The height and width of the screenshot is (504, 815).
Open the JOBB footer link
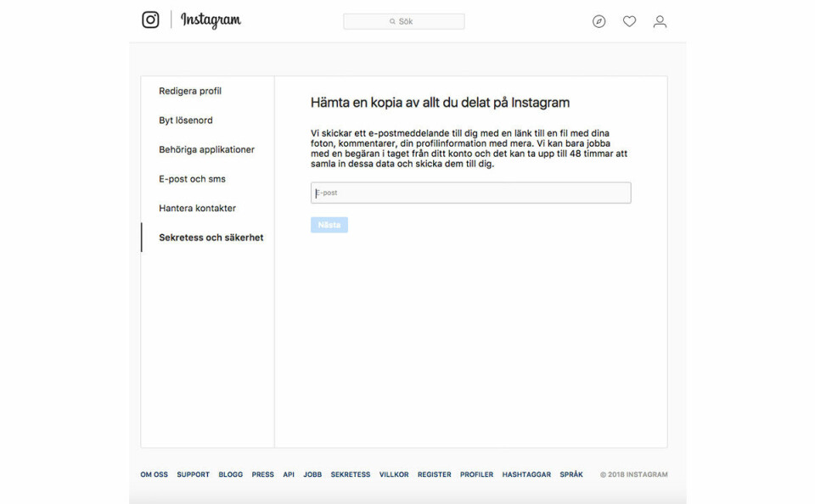point(312,474)
